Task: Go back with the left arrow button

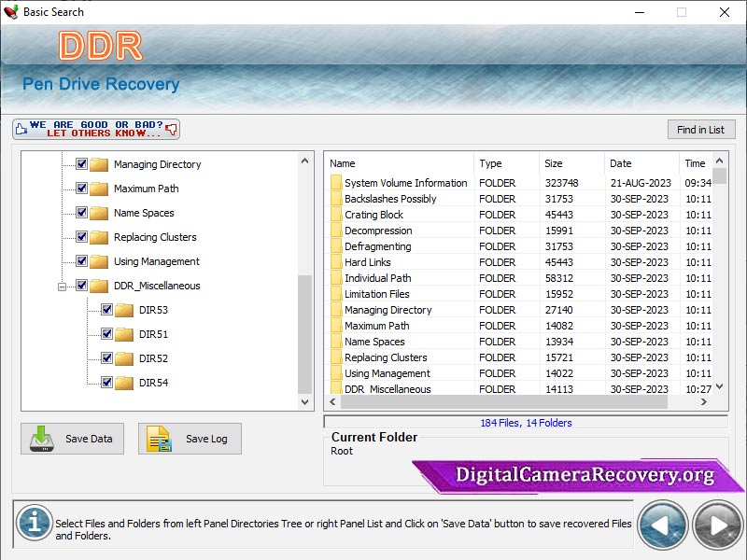Action: coord(662,525)
